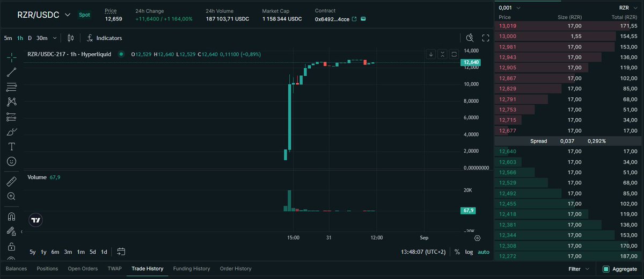The width and height of the screenshot is (644, 279).
Task: Set chart range to 1d
Action: click(x=104, y=252)
